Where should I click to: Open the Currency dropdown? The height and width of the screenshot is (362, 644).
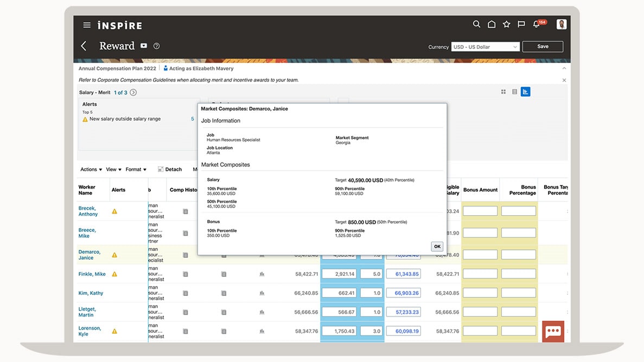(485, 47)
